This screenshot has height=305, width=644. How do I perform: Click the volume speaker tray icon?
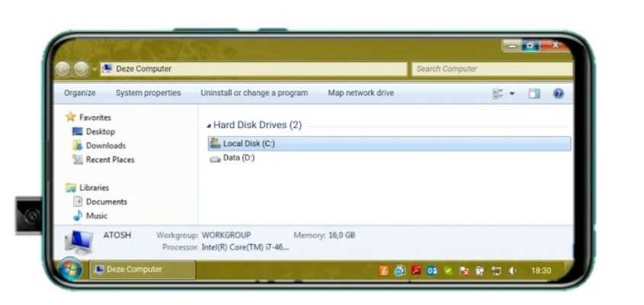point(511,271)
